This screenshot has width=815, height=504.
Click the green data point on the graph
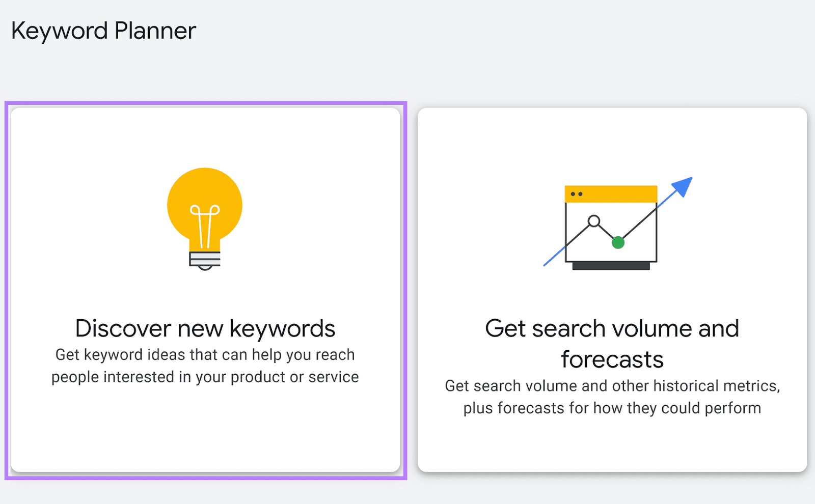click(x=618, y=243)
